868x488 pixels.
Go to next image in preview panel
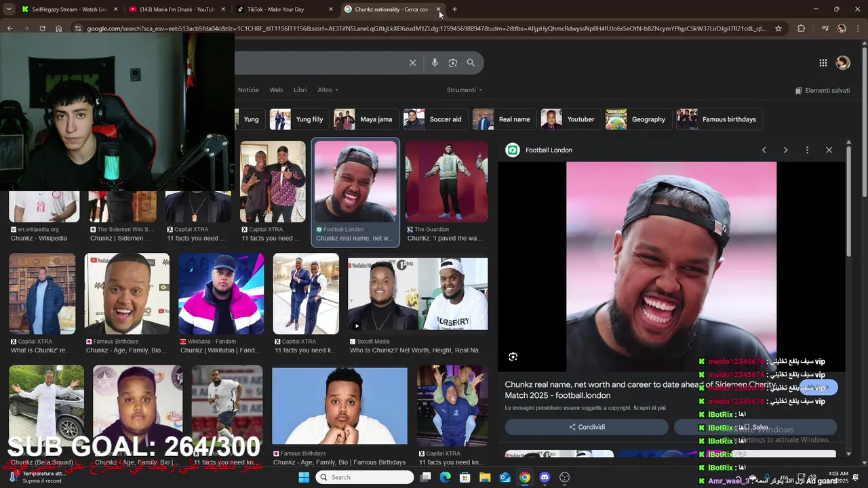pos(785,150)
